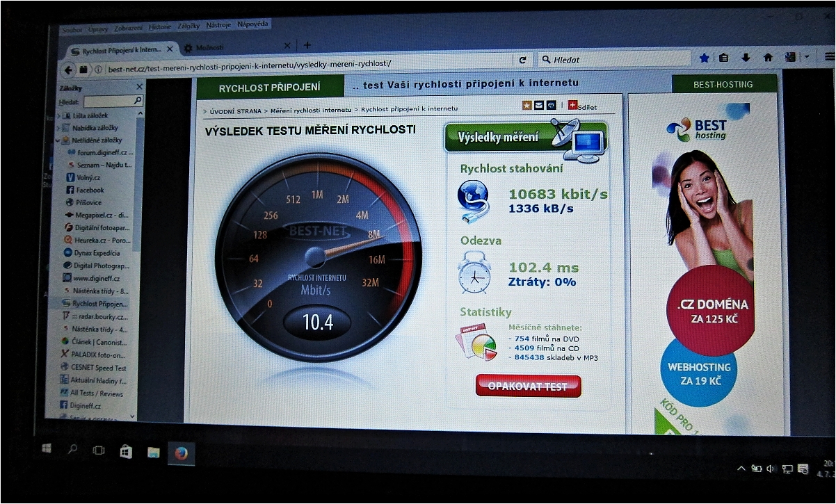Go to the Firefox home page icon

(768, 58)
